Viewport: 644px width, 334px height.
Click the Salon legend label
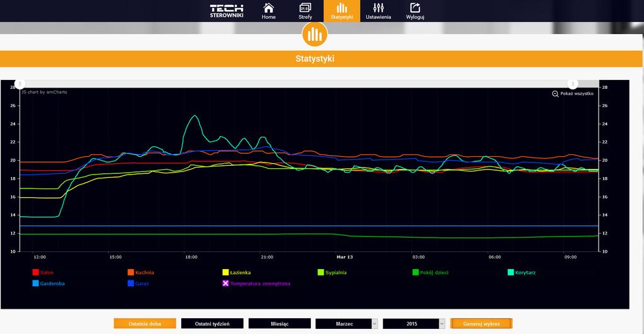click(47, 272)
